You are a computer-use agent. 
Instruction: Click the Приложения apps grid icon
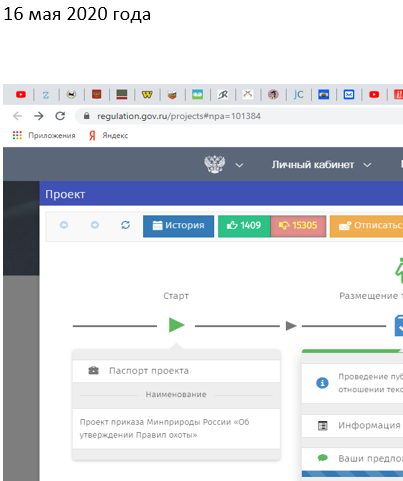click(x=17, y=135)
